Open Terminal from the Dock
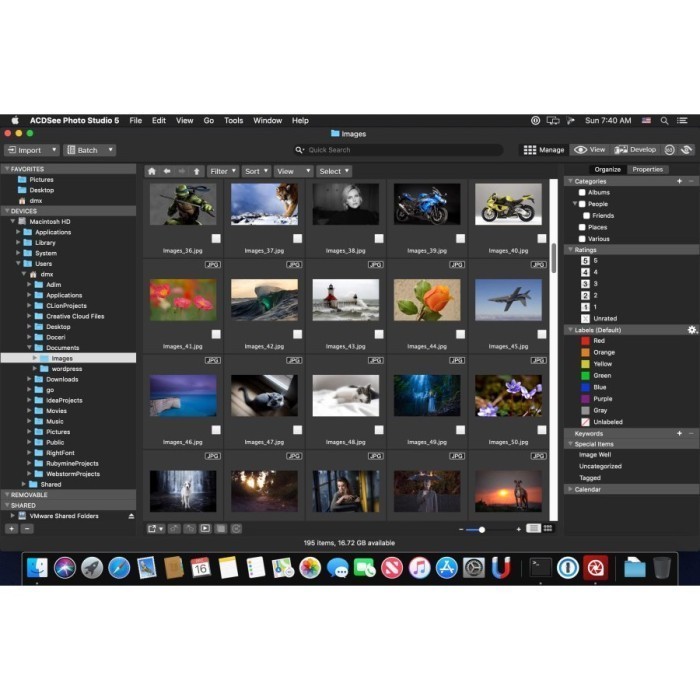 tap(540, 568)
